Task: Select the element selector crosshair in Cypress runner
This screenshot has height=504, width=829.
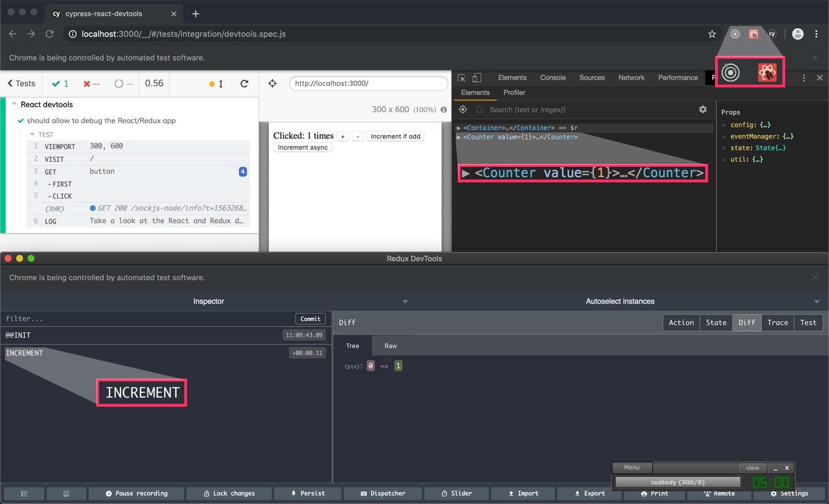Action: tap(272, 83)
